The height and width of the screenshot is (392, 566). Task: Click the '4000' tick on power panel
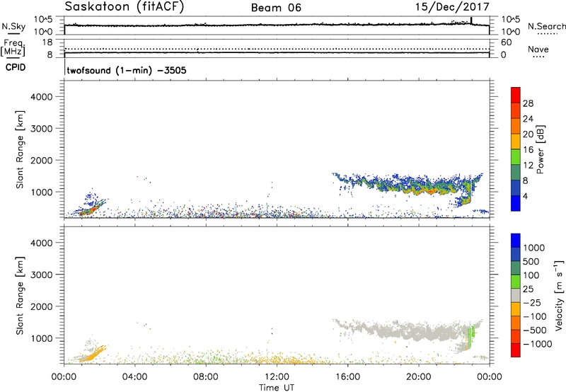point(41,97)
